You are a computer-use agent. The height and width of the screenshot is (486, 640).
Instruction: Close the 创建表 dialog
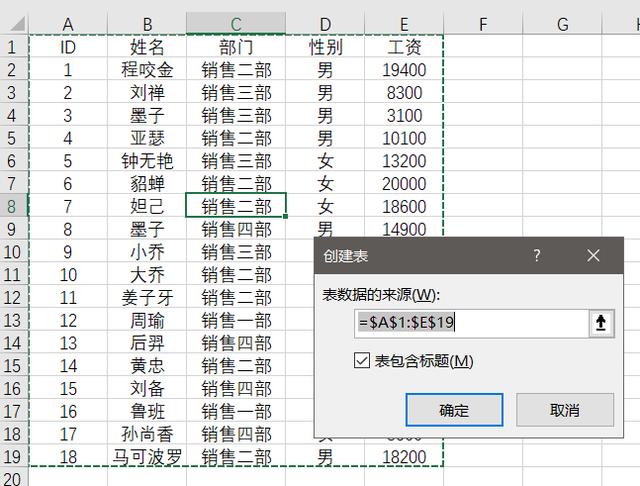coord(593,255)
